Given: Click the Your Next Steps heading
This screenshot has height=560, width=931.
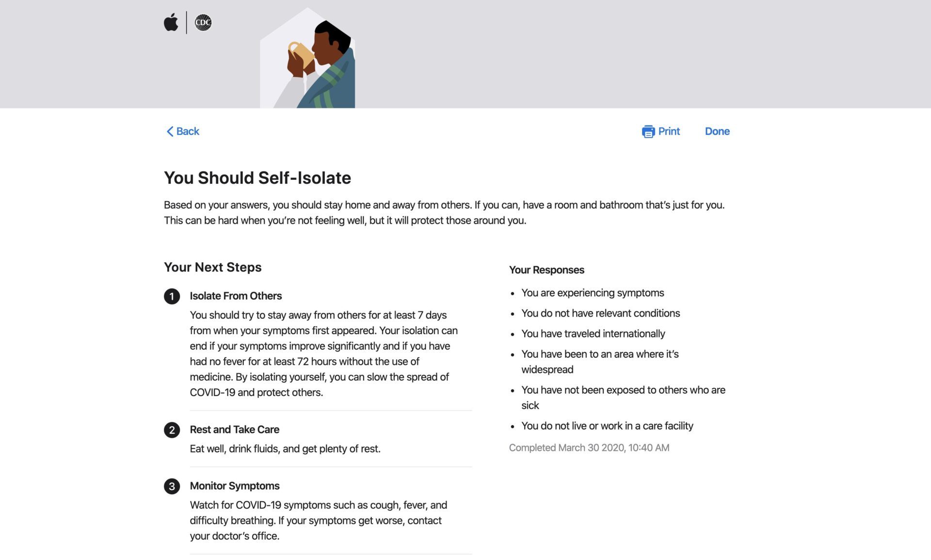Looking at the screenshot, I should point(212,267).
